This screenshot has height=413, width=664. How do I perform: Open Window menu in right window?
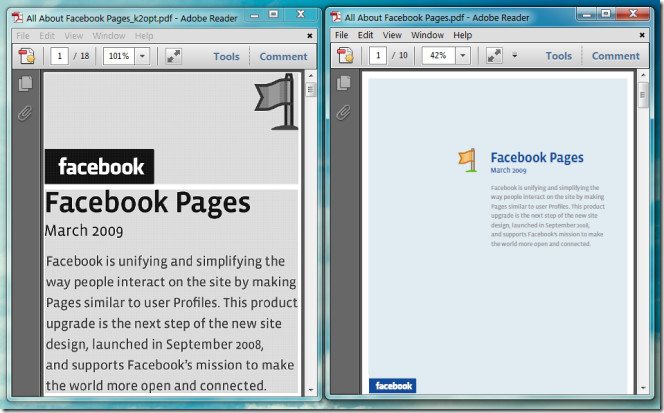pos(427,35)
